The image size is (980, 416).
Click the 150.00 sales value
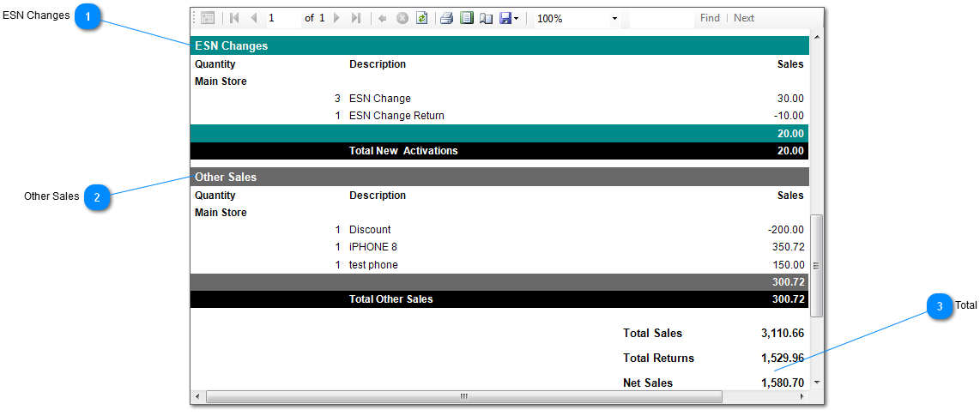(x=788, y=265)
